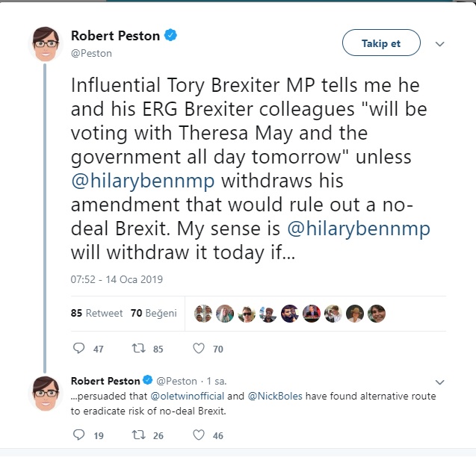
Task: Open the @NickBoles mention link
Action: click(x=276, y=396)
